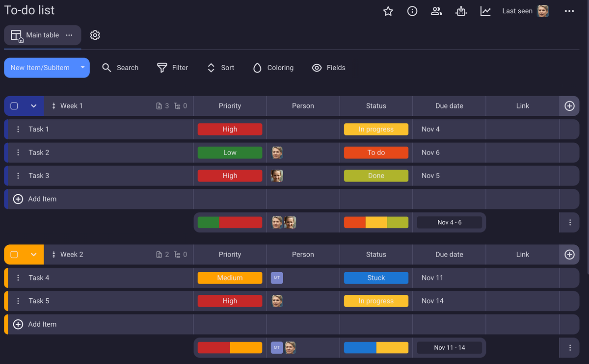Open board settings gear icon
The image size is (589, 364).
click(95, 35)
